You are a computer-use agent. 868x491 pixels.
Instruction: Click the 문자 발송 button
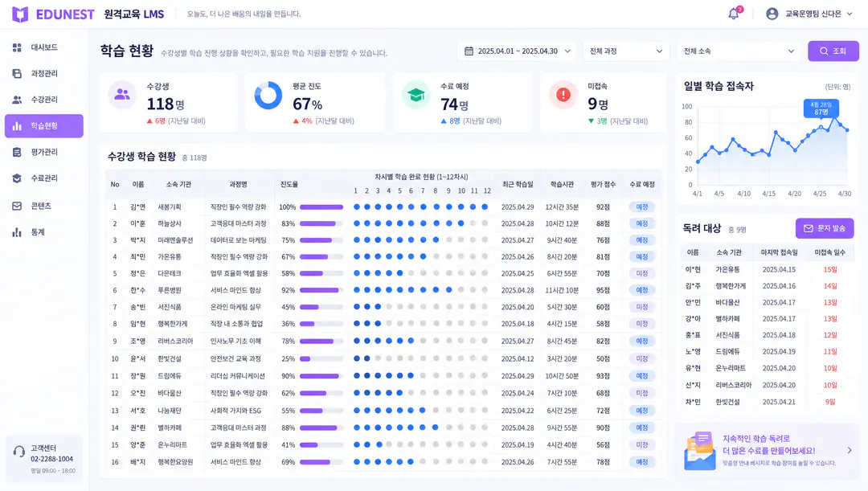click(x=825, y=228)
